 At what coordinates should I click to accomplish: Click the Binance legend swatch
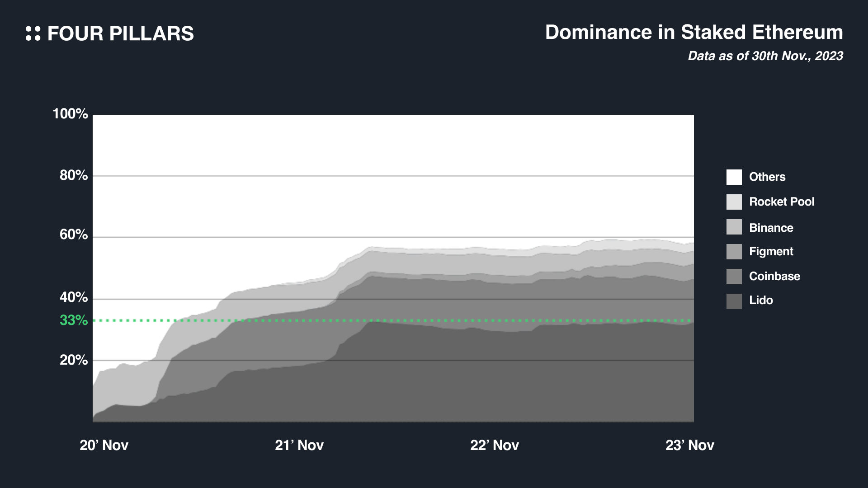(x=734, y=227)
